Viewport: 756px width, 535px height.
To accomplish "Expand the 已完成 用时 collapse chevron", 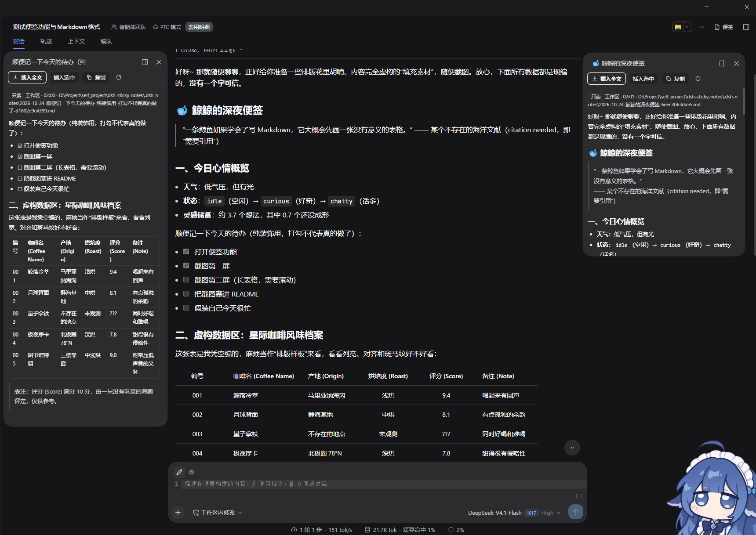I will pyautogui.click(x=241, y=50).
